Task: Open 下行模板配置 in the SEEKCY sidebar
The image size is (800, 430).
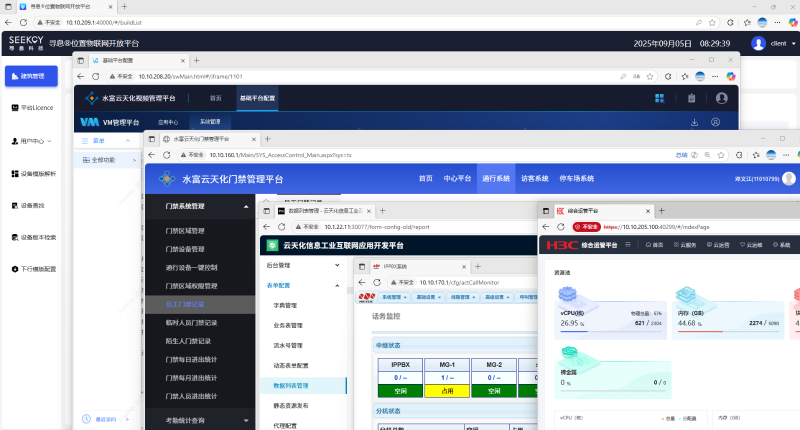Action: pyautogui.click(x=34, y=269)
